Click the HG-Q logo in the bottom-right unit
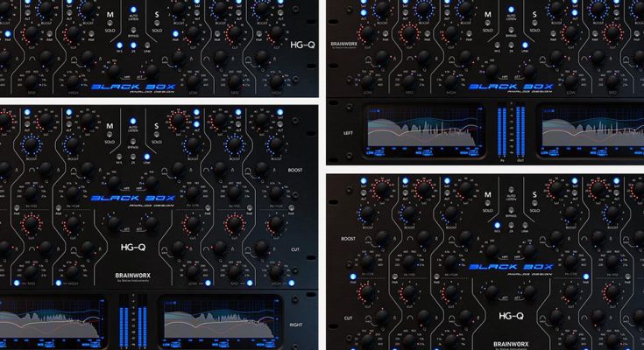 [511, 315]
